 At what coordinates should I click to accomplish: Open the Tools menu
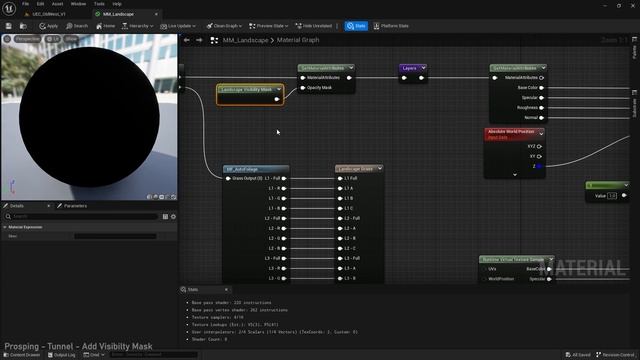tap(99, 4)
